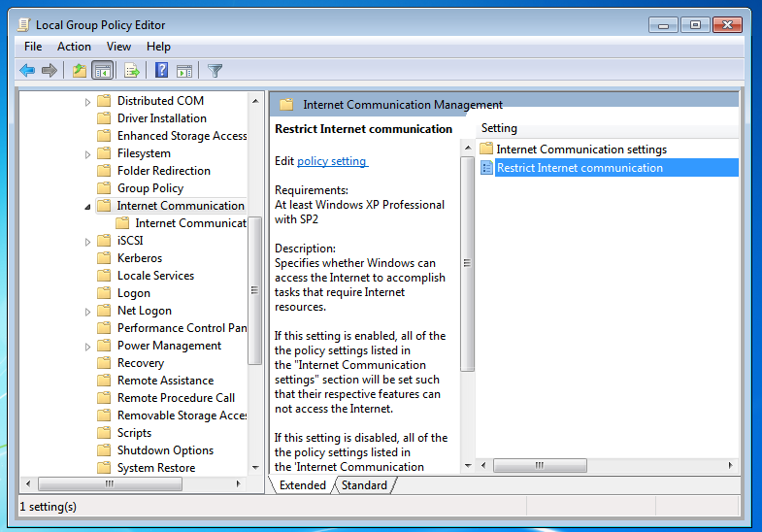762x532 pixels.
Task: Switch to the Standard tab
Action: point(364,485)
